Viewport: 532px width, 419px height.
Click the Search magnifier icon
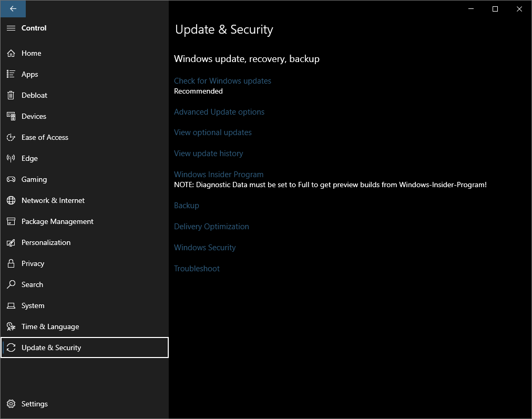coord(11,284)
